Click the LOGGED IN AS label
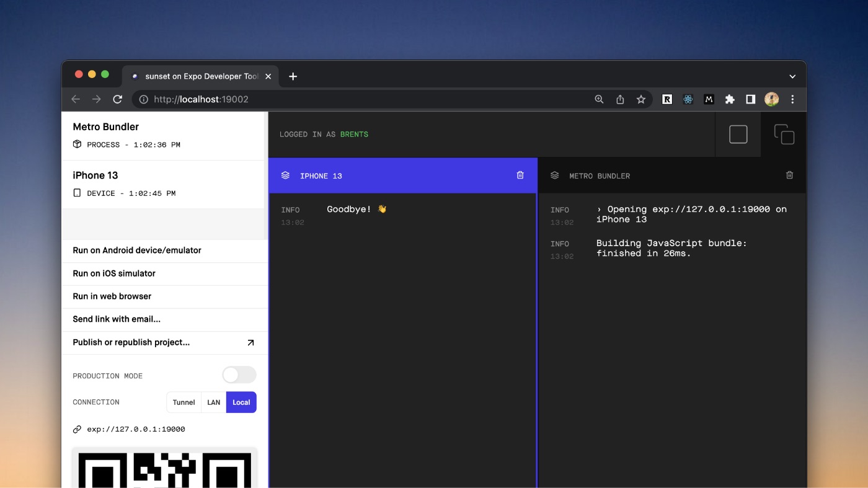Viewport: 868px width, 488px height. (x=308, y=135)
